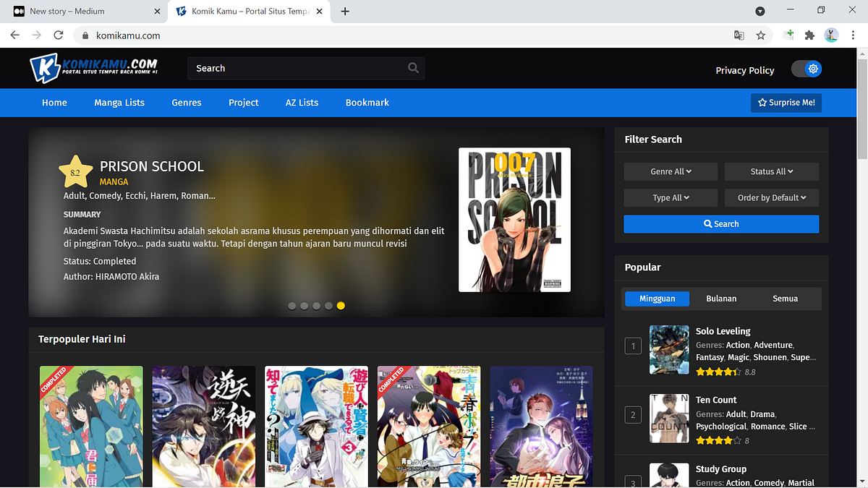
Task: Click the Adult genre under Ten Count
Action: pyautogui.click(x=736, y=414)
